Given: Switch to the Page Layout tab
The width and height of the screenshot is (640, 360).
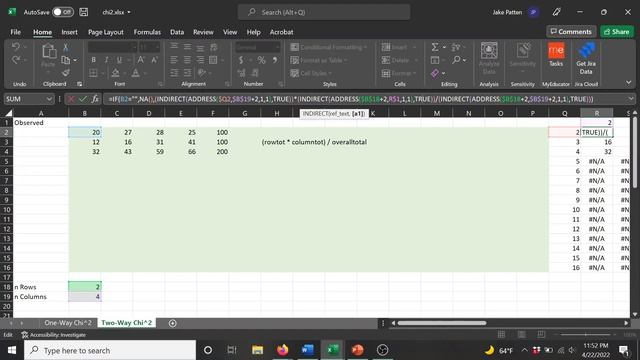Looking at the screenshot, I should tap(106, 32).
